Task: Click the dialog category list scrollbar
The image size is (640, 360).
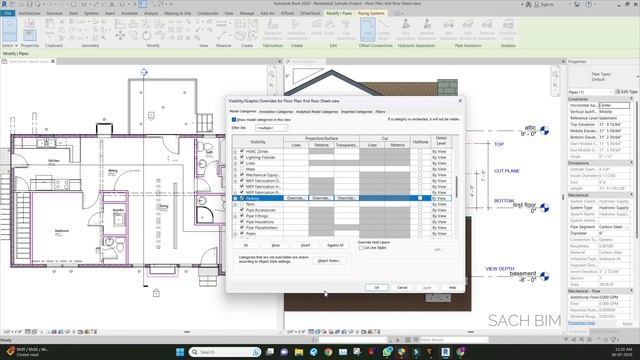Action: [456, 187]
